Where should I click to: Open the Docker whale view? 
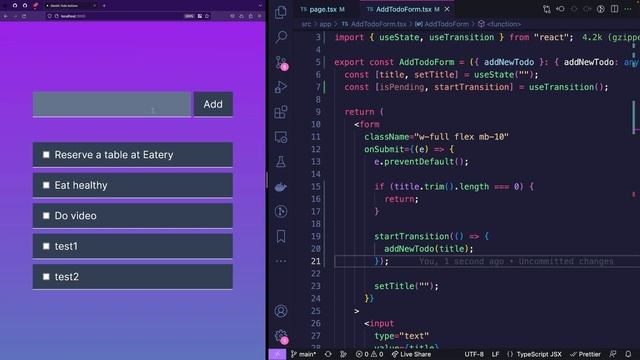pos(281,187)
